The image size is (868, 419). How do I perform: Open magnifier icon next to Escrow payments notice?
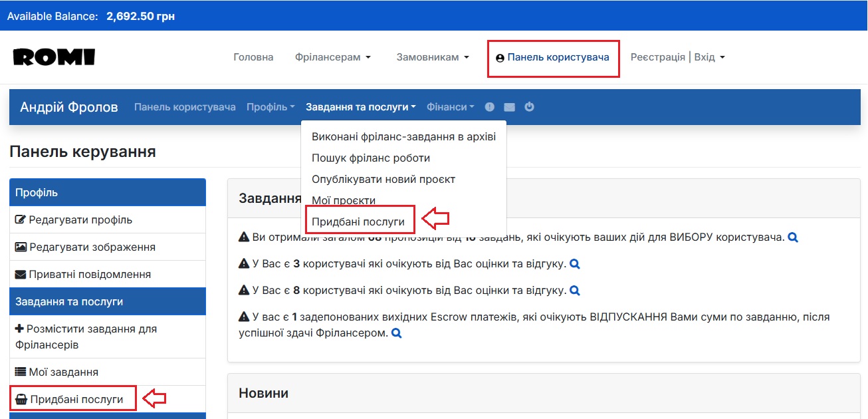point(397,333)
